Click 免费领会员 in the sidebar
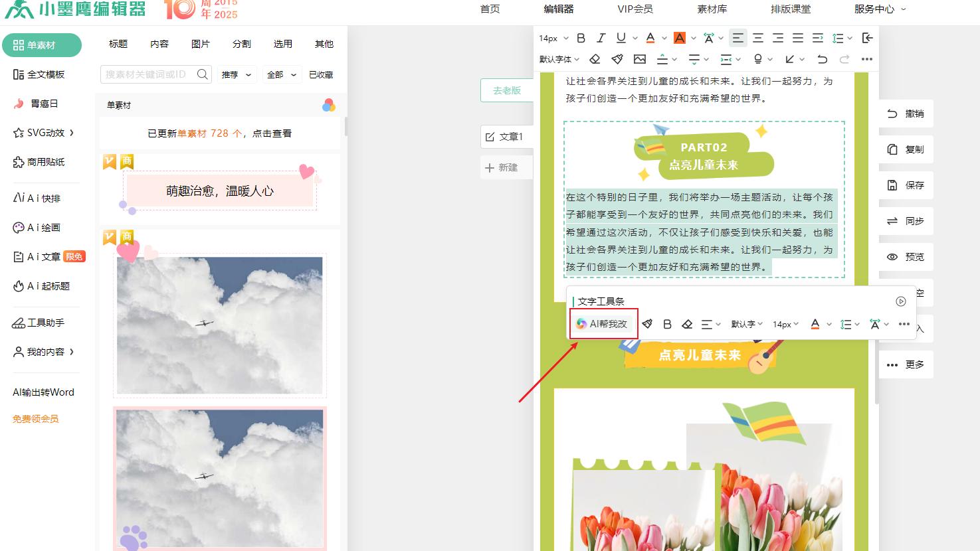The height and width of the screenshot is (551, 980). pos(34,418)
